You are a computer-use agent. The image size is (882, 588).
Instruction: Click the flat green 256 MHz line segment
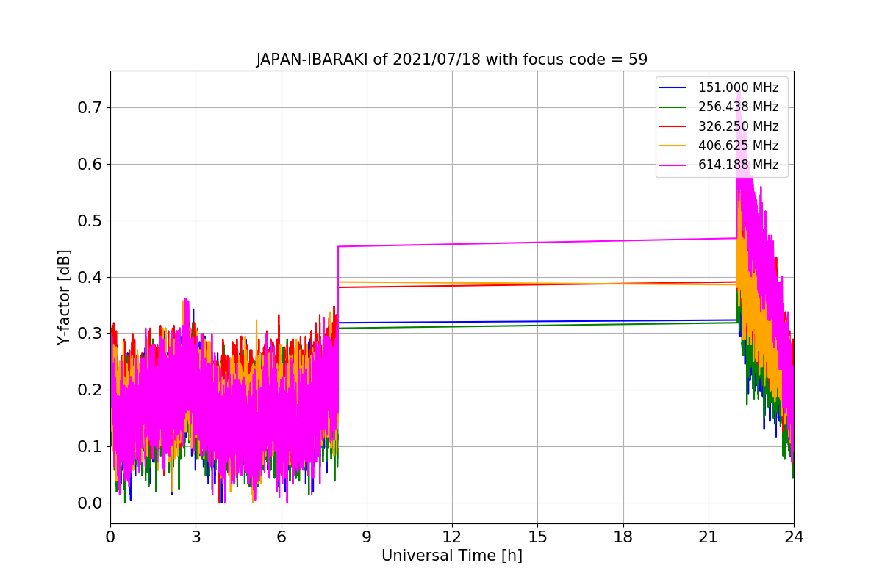pos(537,326)
